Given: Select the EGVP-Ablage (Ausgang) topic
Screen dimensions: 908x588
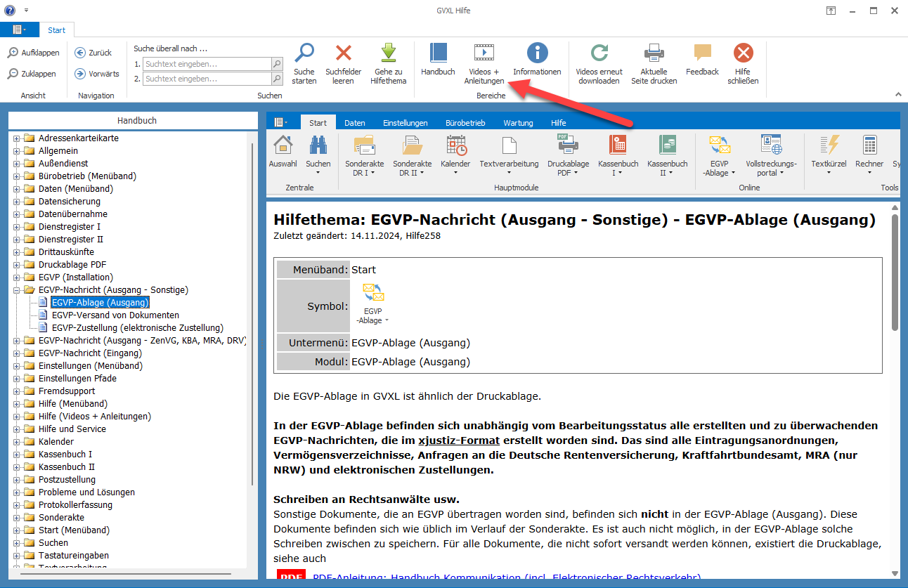Looking at the screenshot, I should pyautogui.click(x=100, y=303).
